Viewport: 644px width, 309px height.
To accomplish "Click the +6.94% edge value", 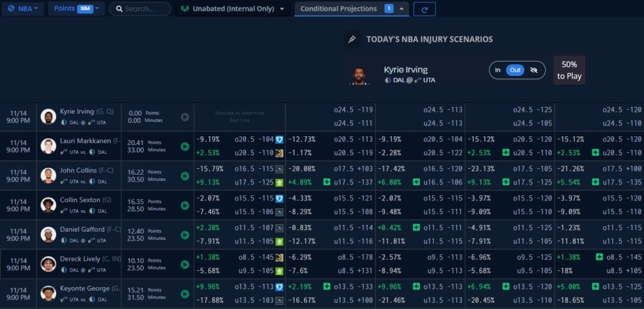I will [x=479, y=287].
